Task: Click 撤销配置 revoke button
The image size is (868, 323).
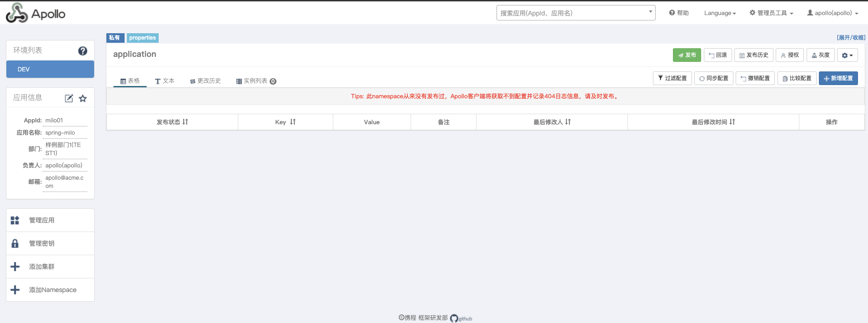Action: point(755,78)
